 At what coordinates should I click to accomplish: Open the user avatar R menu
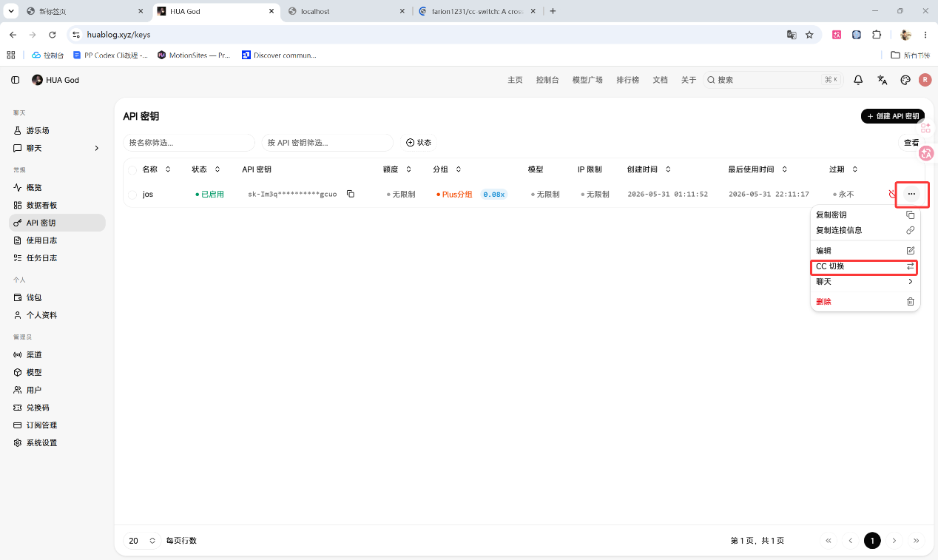[925, 80]
